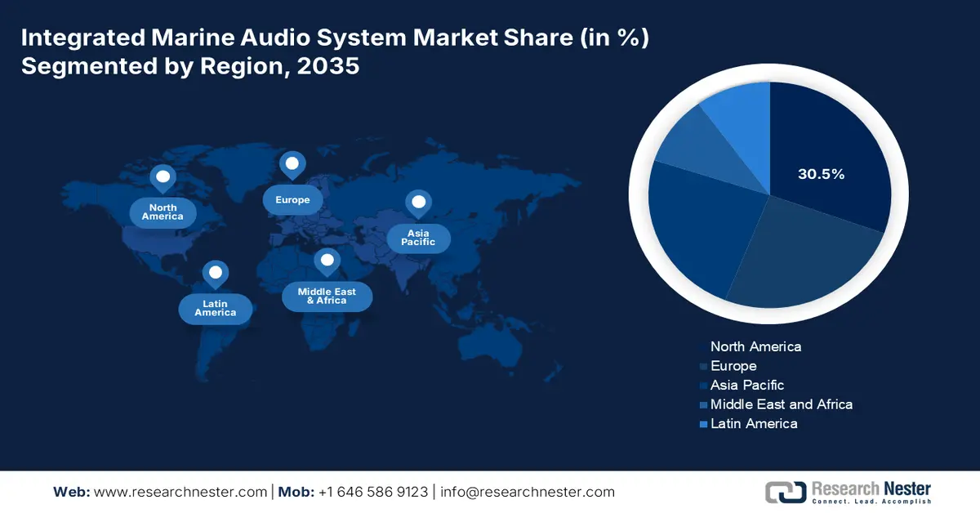Image resolution: width=980 pixels, height=513 pixels.
Task: Click the chart title about Market Share
Action: tap(335, 51)
